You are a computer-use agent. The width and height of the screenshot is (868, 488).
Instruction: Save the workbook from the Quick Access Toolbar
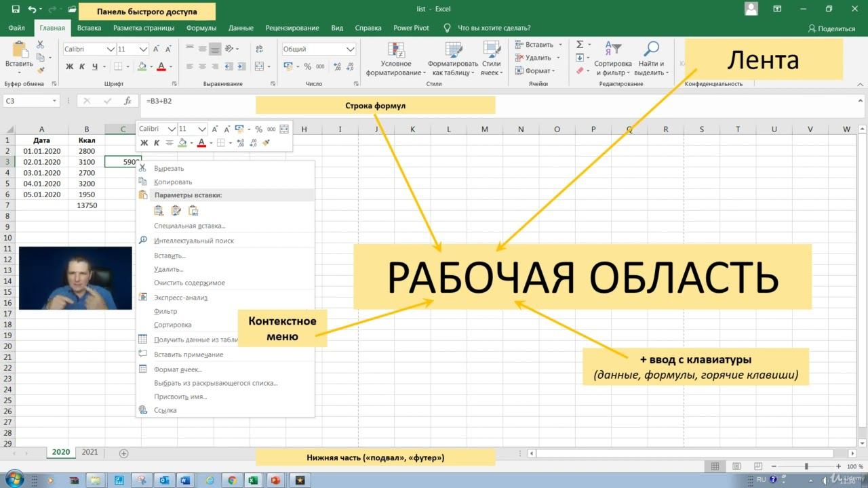pos(14,9)
